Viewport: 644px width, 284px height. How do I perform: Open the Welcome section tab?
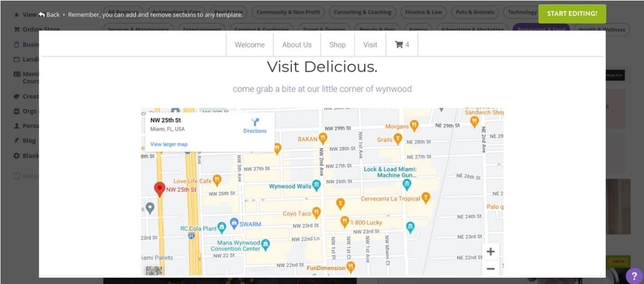point(250,44)
